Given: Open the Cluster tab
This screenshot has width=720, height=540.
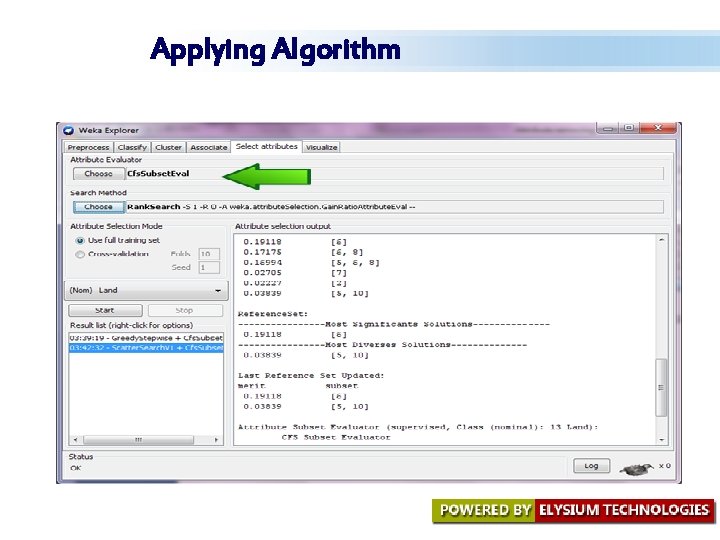Looking at the screenshot, I should (x=168, y=147).
